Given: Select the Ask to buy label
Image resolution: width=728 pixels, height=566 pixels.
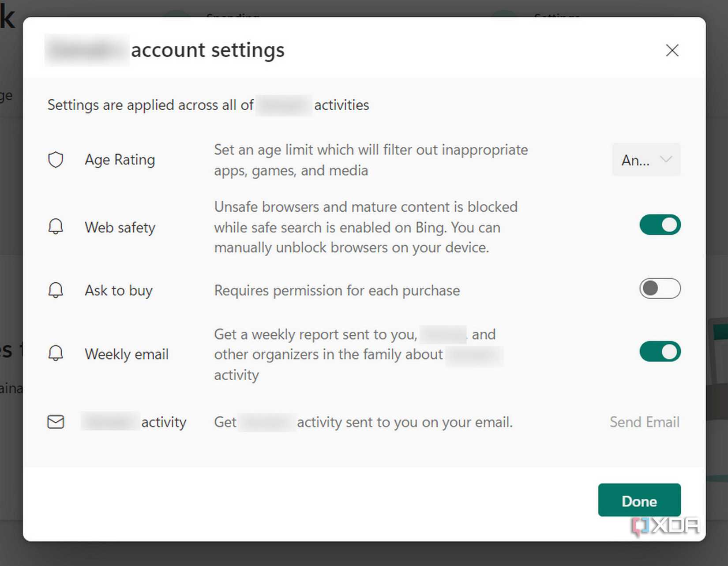Looking at the screenshot, I should 119,291.
